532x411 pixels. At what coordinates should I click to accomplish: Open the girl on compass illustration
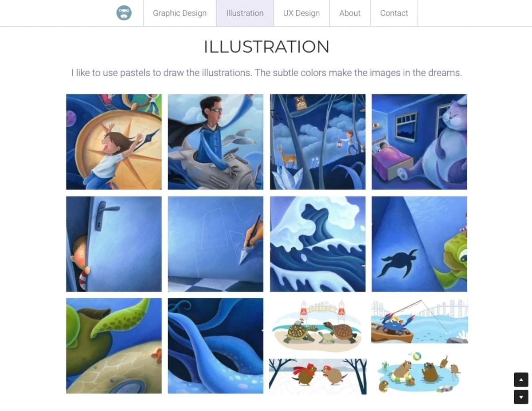[114, 142]
